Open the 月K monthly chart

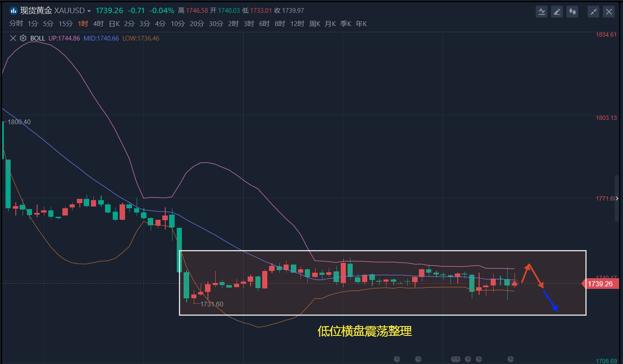tap(331, 23)
